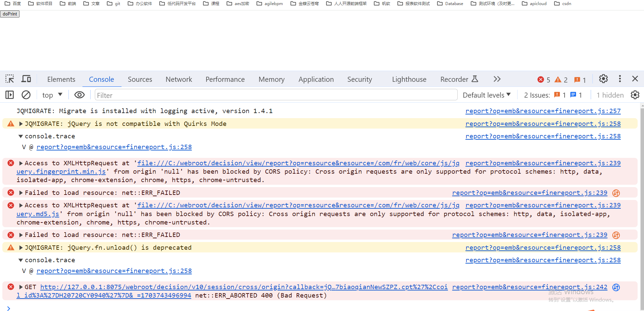Viewport: 644px width, 311px height.
Task: Click the first Failed to load resource reload icon
Action: click(x=616, y=193)
